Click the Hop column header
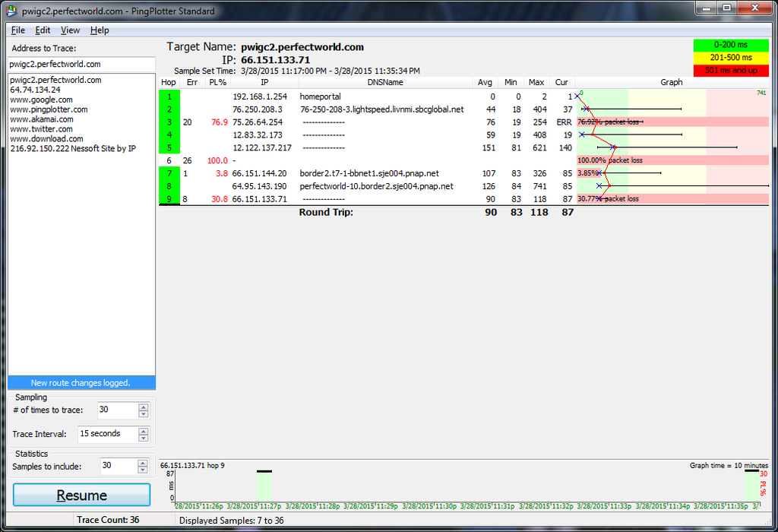This screenshot has height=532, width=778. point(169,82)
